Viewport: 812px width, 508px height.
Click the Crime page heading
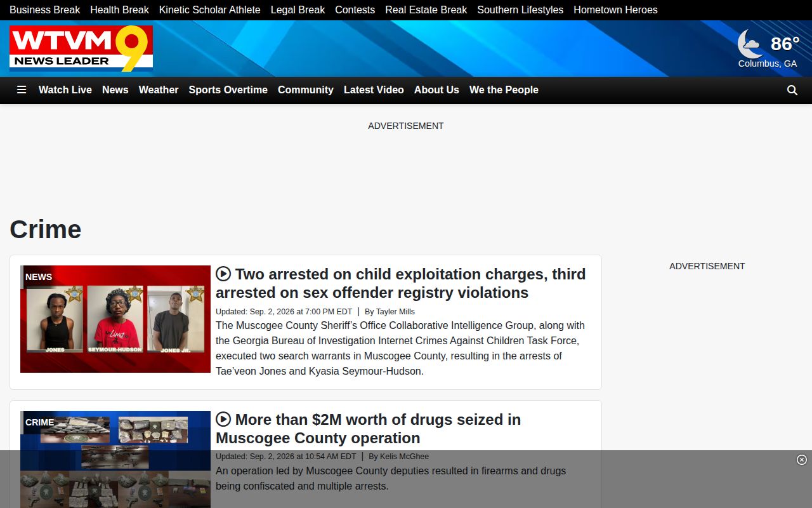[x=46, y=229]
